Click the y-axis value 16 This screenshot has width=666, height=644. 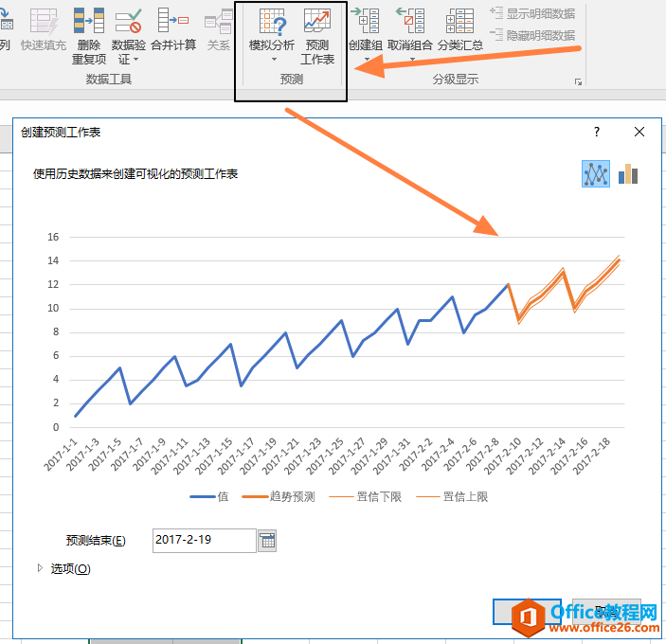click(x=53, y=237)
